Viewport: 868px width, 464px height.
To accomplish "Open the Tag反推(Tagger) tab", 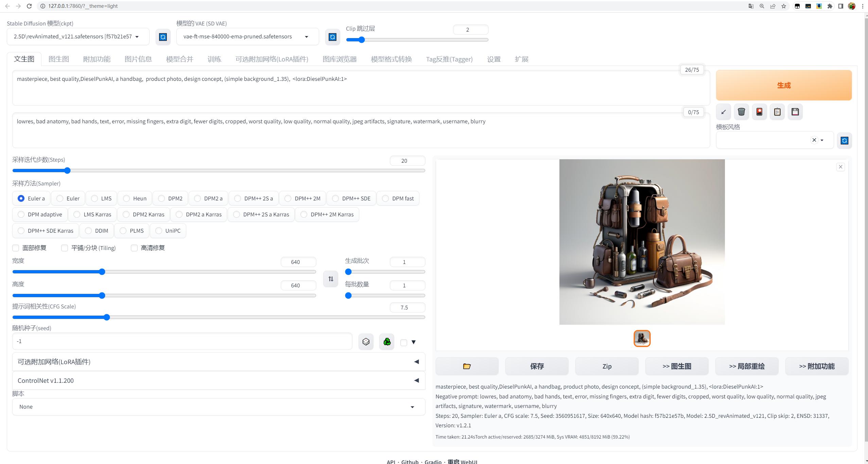I will 449,59.
